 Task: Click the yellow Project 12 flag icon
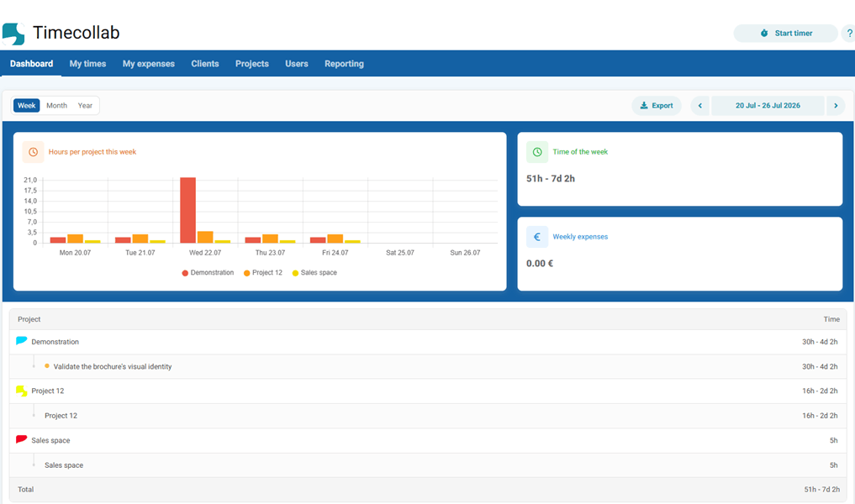[21, 391]
